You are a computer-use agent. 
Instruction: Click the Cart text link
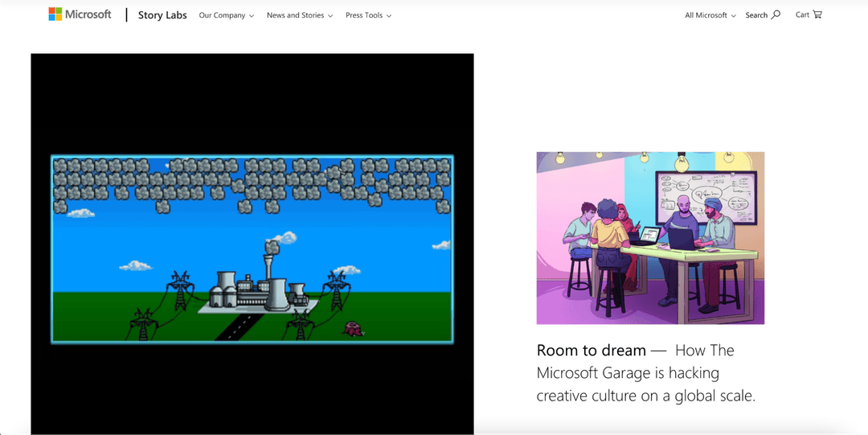(802, 14)
